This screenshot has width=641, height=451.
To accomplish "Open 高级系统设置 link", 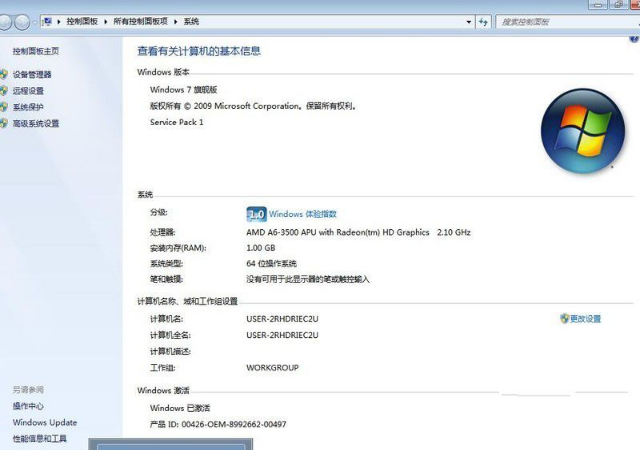I will [36, 123].
